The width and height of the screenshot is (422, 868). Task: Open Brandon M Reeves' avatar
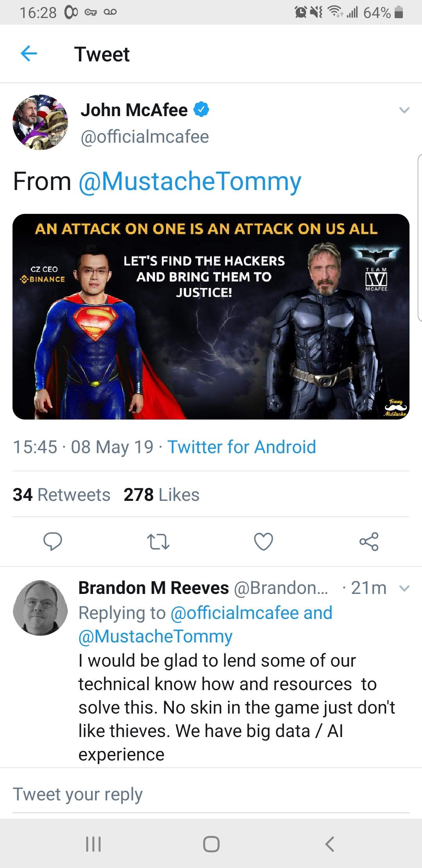40,608
